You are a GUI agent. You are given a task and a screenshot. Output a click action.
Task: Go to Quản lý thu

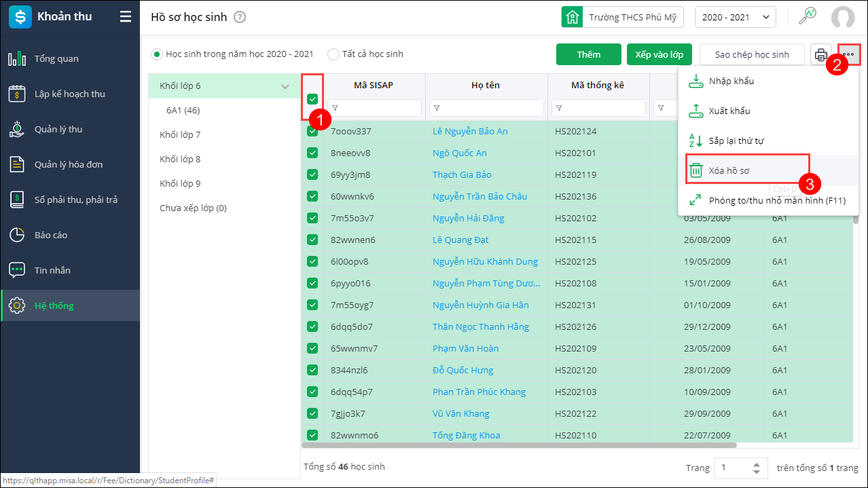pyautogui.click(x=70, y=129)
